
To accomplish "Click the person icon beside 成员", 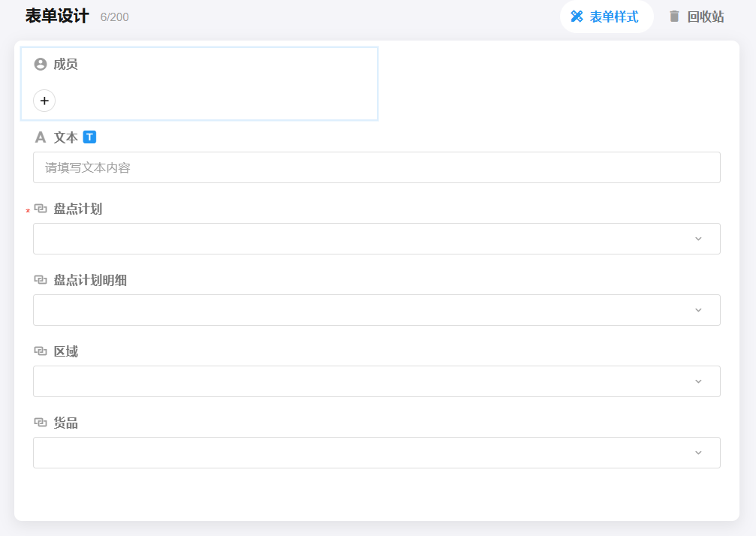I will (41, 64).
